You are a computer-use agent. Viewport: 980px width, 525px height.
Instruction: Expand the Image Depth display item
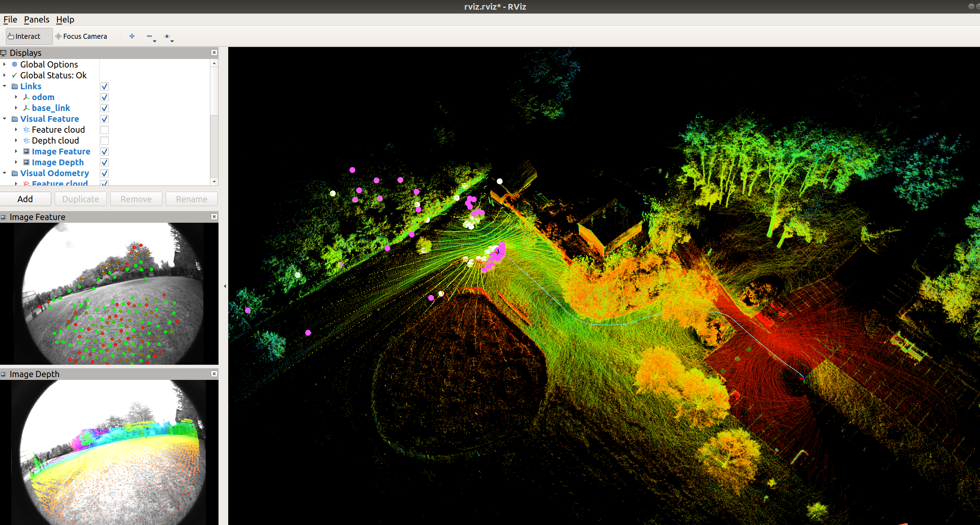(16, 162)
